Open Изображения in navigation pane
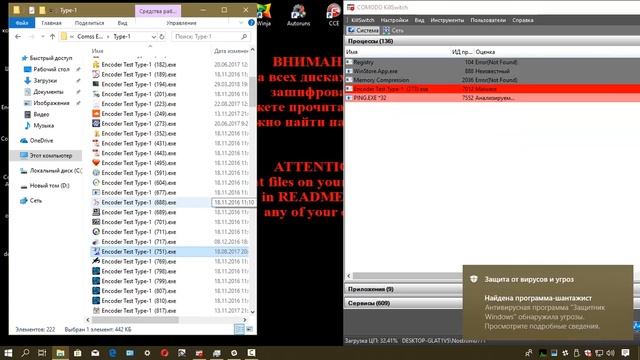Image resolution: width=640 pixels, height=360 pixels. click(x=51, y=103)
